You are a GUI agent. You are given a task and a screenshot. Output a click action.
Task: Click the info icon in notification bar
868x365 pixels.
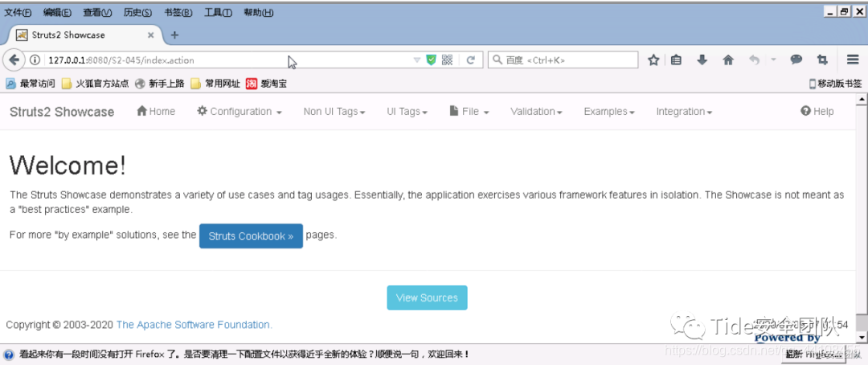(10, 354)
